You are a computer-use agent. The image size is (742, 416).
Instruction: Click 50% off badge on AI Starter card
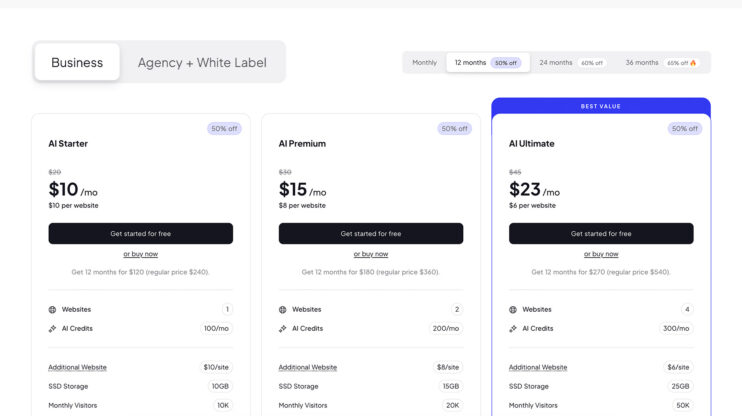pyautogui.click(x=224, y=129)
